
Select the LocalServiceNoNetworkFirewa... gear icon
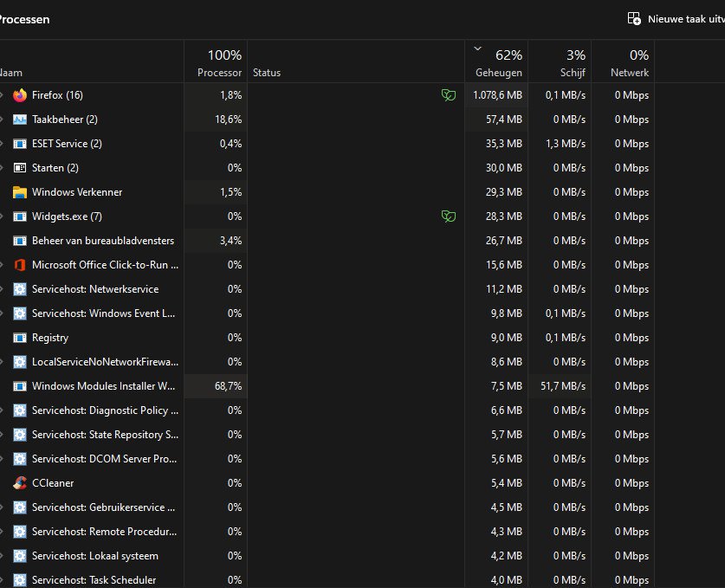pos(20,362)
